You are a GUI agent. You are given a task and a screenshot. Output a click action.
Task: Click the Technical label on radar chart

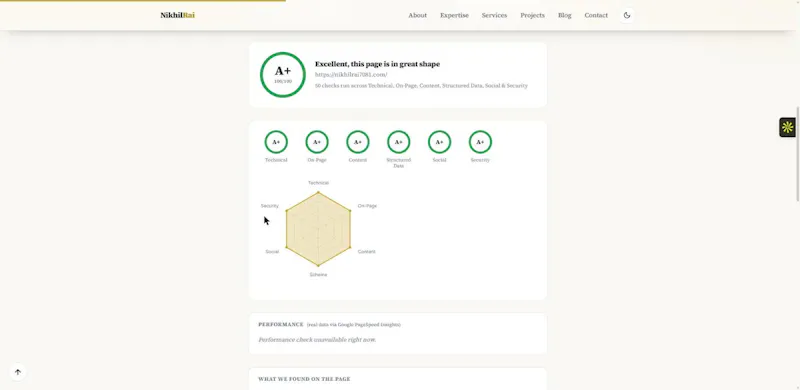318,183
